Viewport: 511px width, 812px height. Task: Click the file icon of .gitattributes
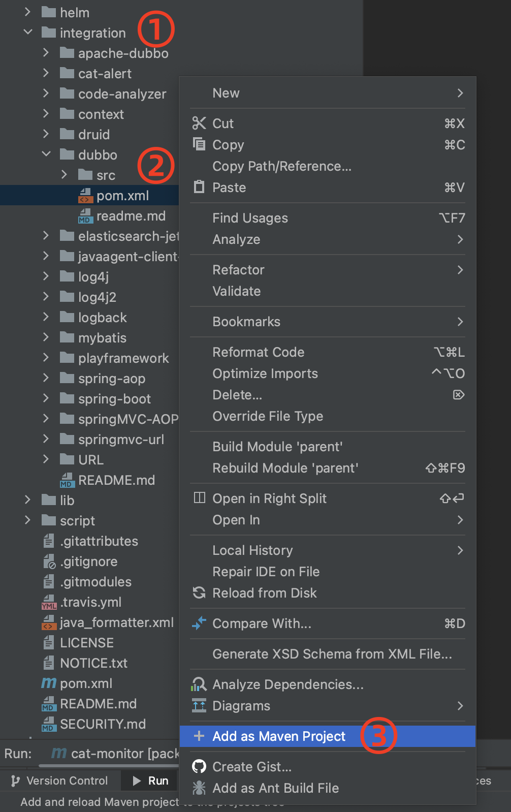49,541
